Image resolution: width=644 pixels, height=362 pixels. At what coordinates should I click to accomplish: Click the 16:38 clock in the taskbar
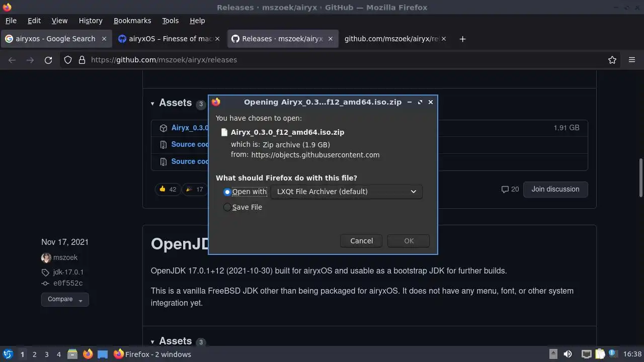tap(632, 354)
